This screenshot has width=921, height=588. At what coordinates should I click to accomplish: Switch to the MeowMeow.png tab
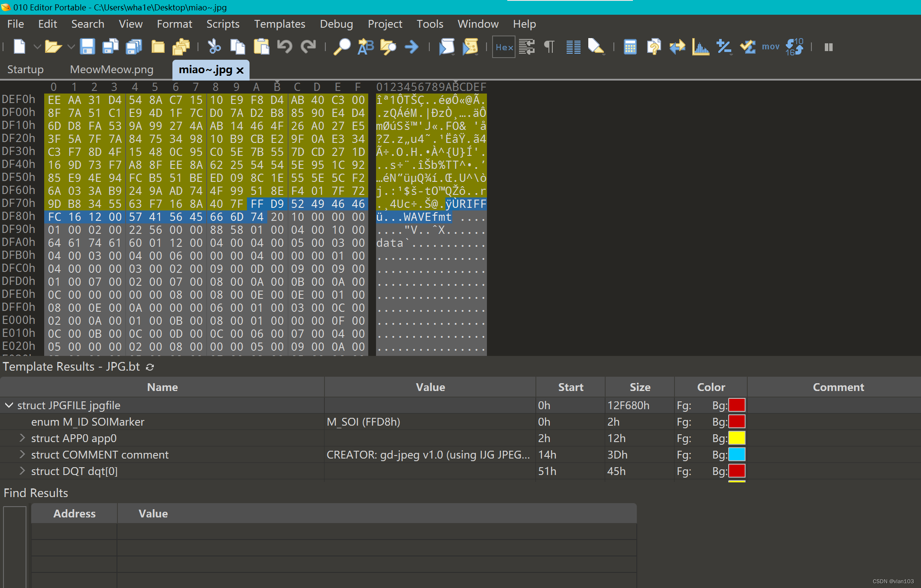click(111, 69)
